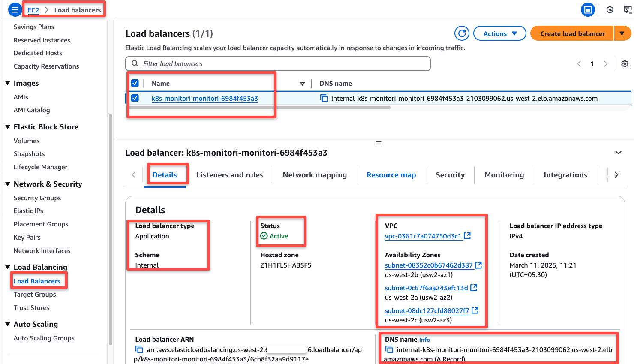Open the Security tab
Image resolution: width=634 pixels, height=364 pixels.
(x=450, y=175)
